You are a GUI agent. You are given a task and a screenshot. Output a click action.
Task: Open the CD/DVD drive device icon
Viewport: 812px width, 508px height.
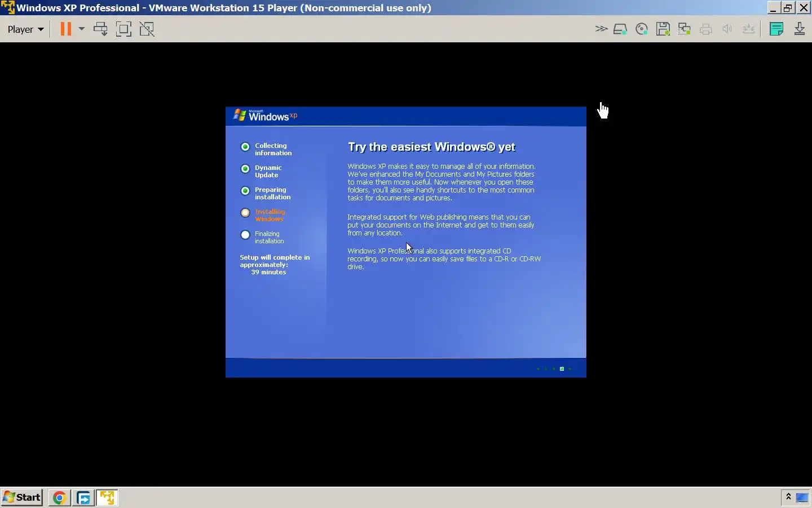[642, 29]
